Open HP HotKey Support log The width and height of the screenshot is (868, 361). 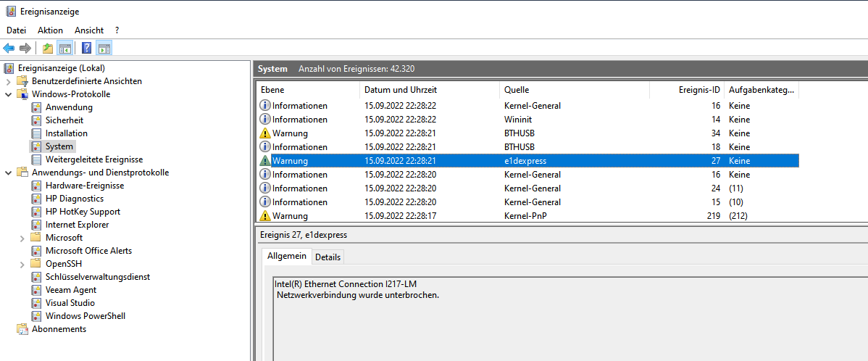coord(83,212)
